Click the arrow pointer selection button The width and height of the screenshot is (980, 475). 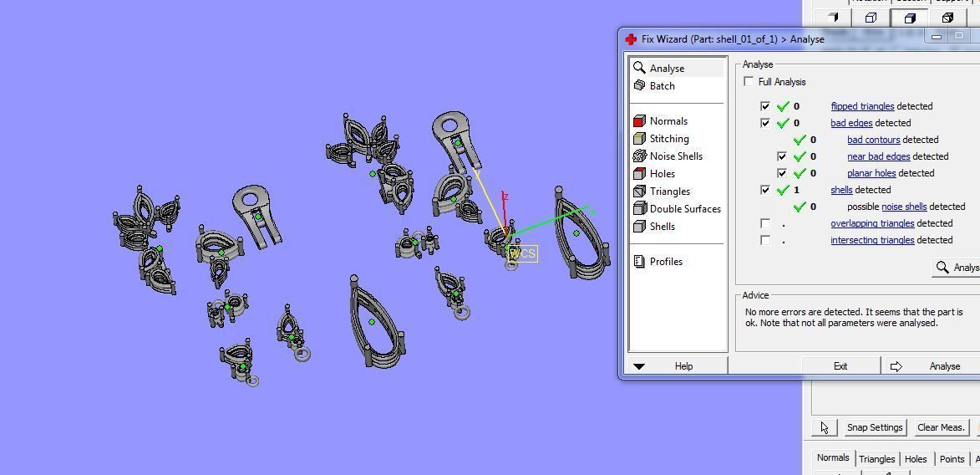point(825,427)
